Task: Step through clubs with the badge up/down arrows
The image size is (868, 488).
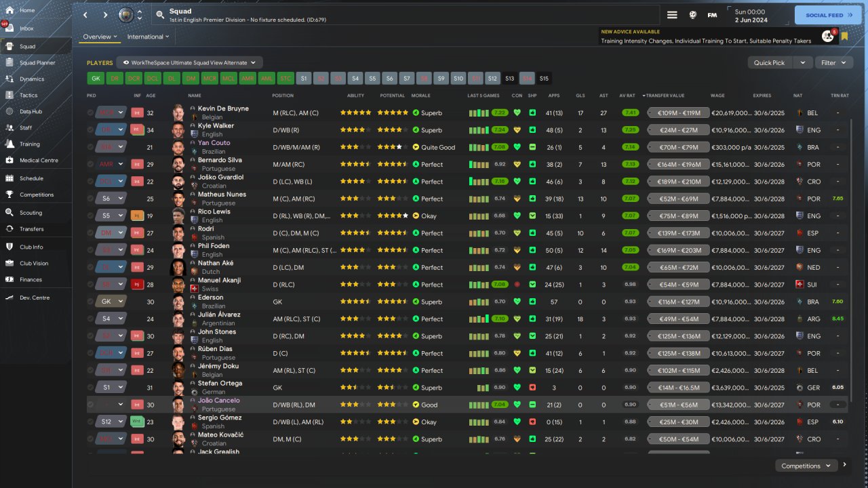Action: click(x=140, y=15)
